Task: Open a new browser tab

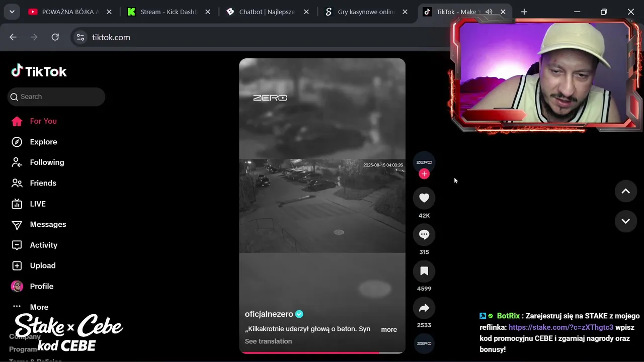Action: click(x=524, y=12)
